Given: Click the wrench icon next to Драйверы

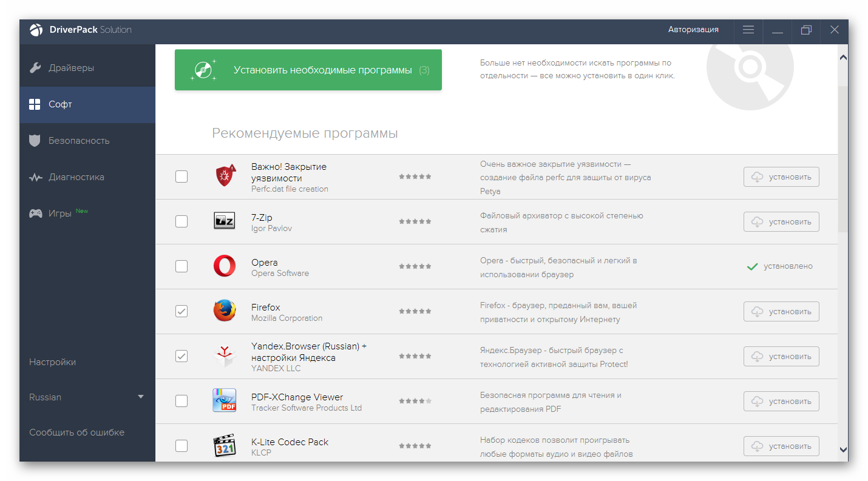Looking at the screenshot, I should pyautogui.click(x=35, y=68).
